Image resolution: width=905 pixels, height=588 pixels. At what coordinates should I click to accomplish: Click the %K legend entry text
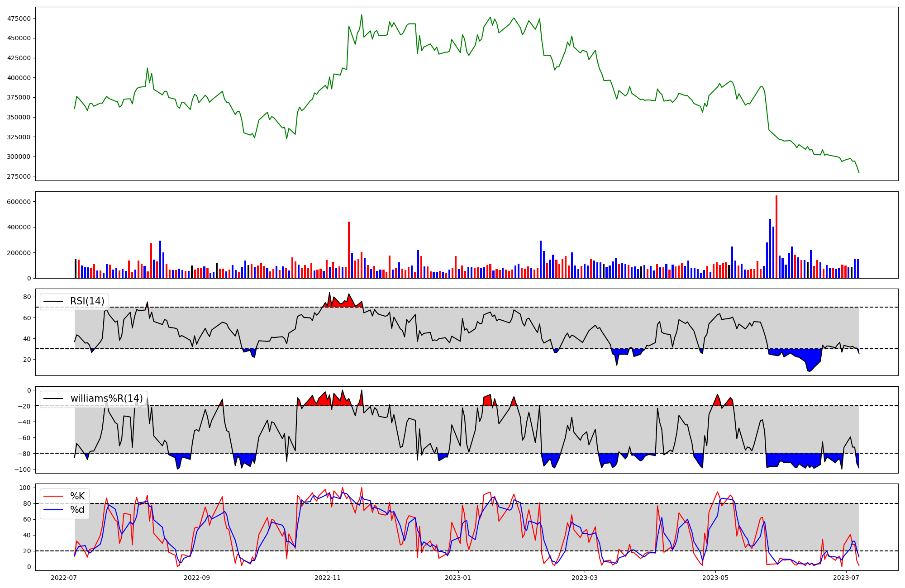click(77, 496)
